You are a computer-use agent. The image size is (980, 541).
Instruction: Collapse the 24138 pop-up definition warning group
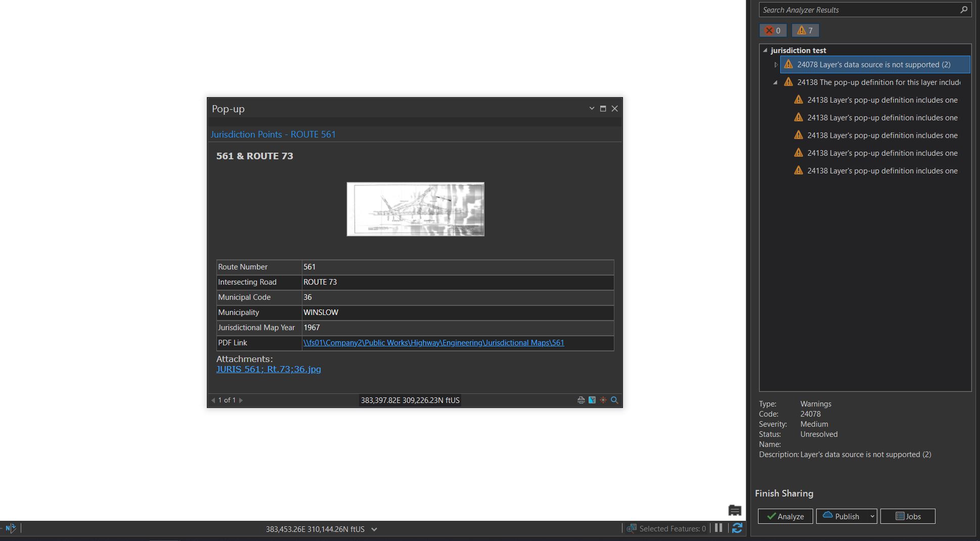[776, 82]
